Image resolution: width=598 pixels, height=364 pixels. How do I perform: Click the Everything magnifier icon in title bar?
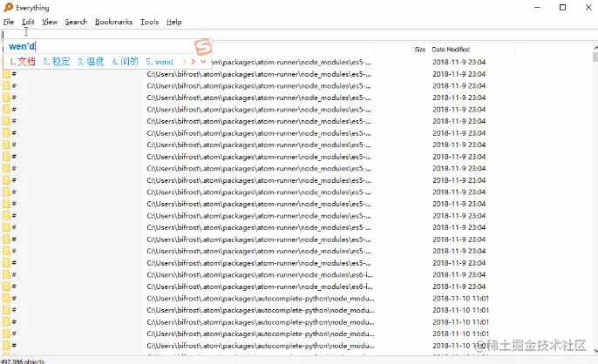pos(8,7)
